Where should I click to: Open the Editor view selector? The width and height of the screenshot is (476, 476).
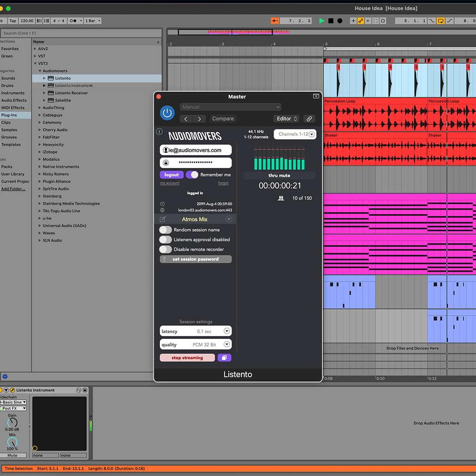coord(286,119)
